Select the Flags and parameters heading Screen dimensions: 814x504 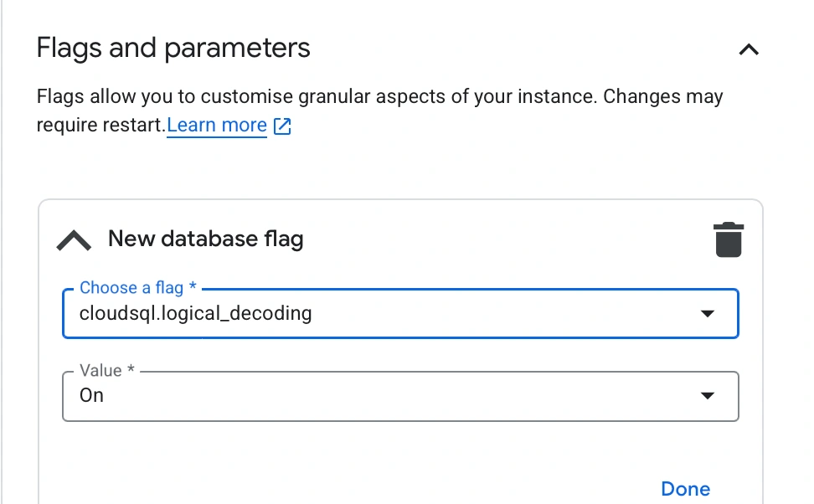(x=173, y=49)
